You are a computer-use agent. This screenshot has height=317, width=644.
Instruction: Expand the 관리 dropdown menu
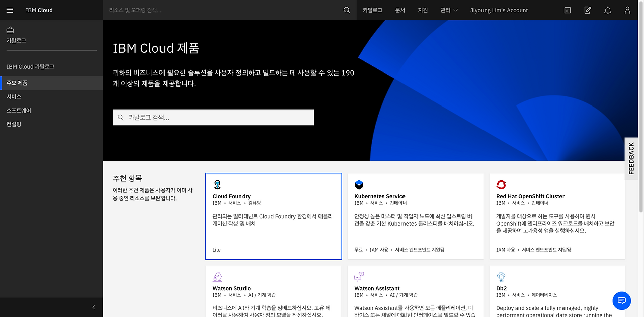pos(449,10)
